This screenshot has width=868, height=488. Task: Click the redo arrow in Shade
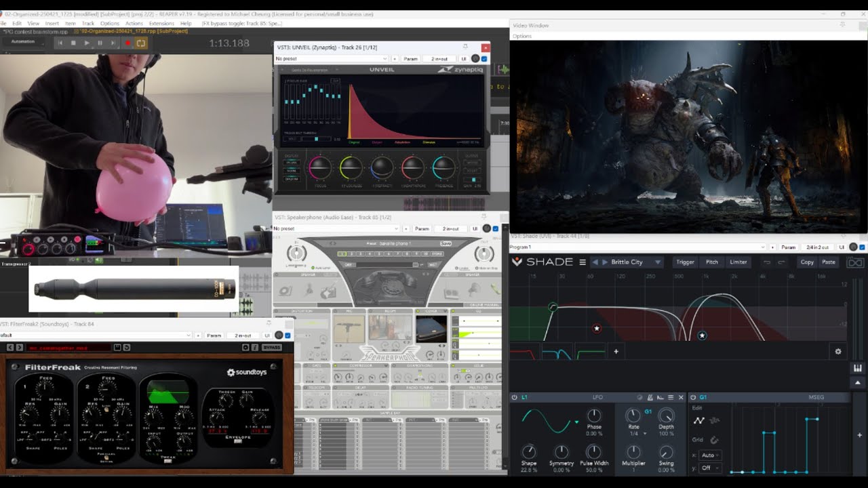[x=781, y=262]
